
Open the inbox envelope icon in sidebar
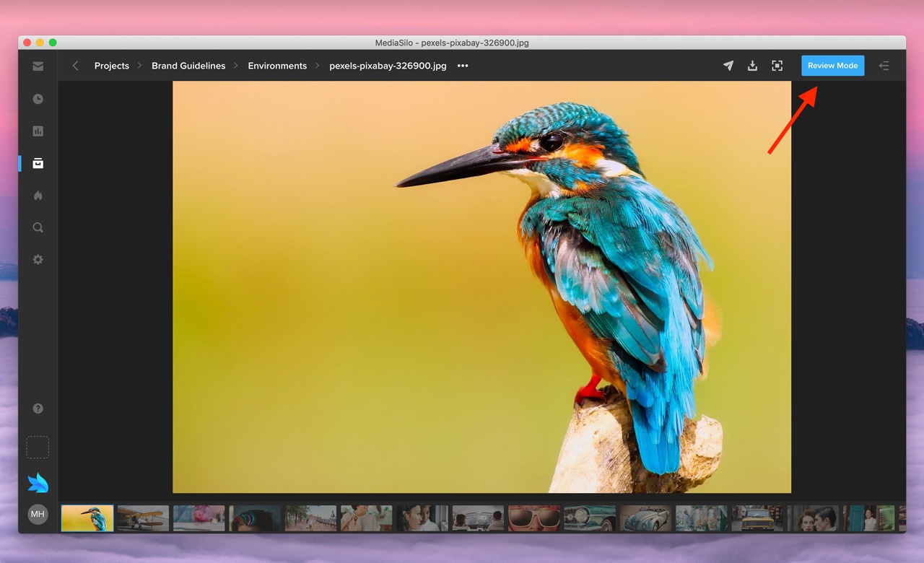pyautogui.click(x=38, y=66)
